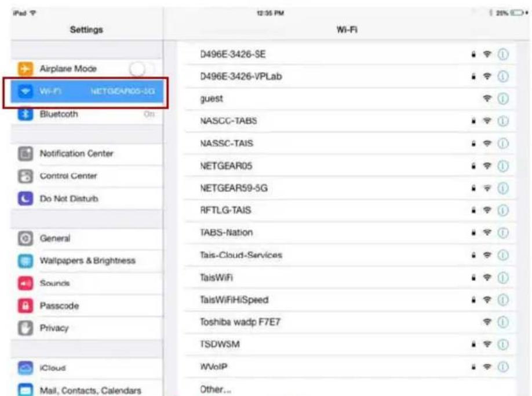Open General settings
The height and width of the screenshot is (396, 532).
[x=87, y=239]
